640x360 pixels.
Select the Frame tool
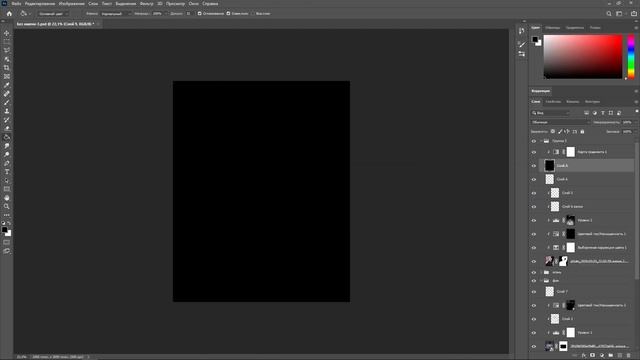[7, 76]
